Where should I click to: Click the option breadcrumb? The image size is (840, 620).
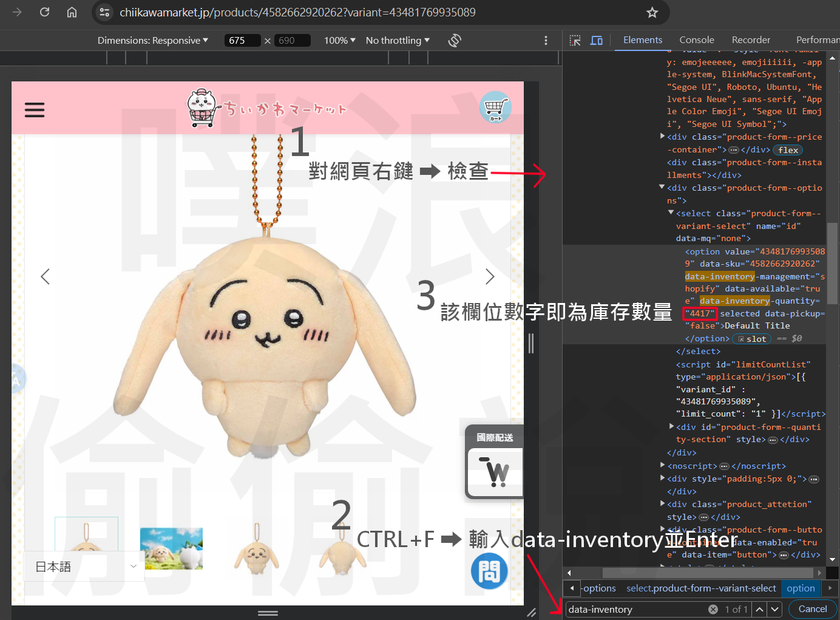coord(801,588)
